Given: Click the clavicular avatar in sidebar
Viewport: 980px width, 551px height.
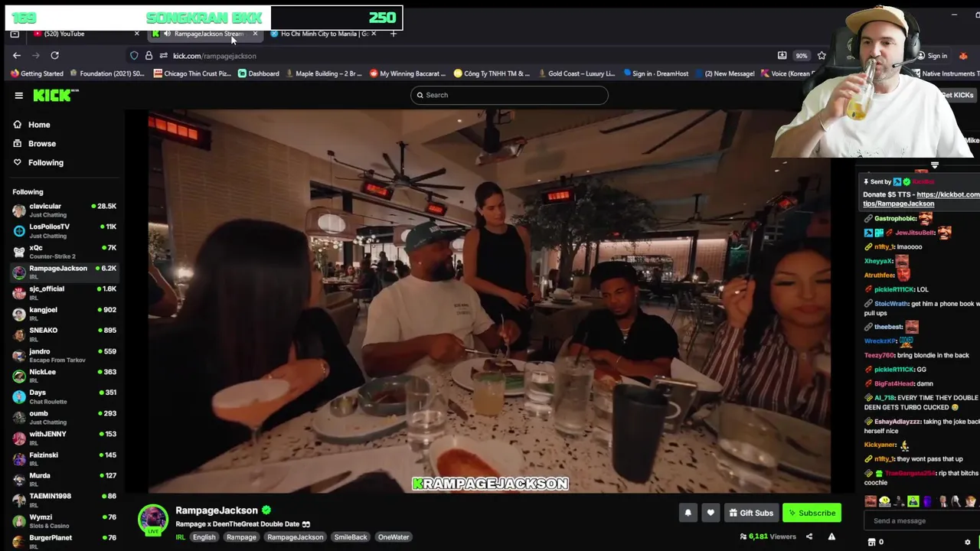Looking at the screenshot, I should (19, 210).
